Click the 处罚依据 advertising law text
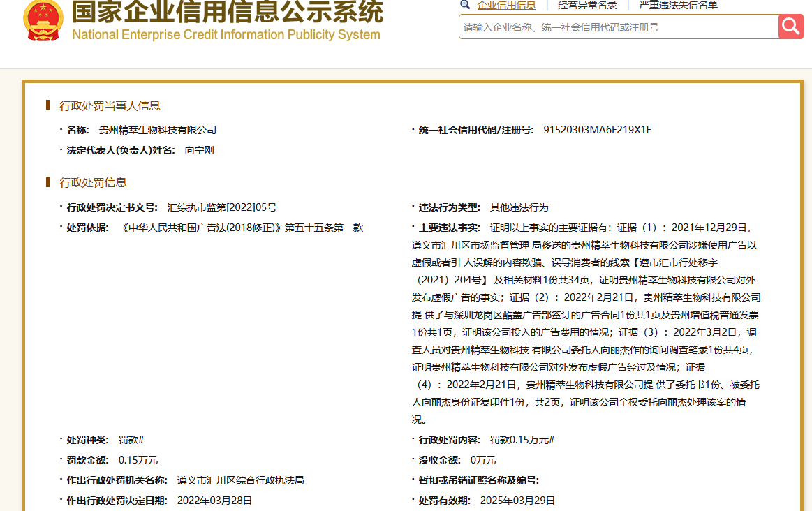812x511 pixels. pyautogui.click(x=241, y=228)
